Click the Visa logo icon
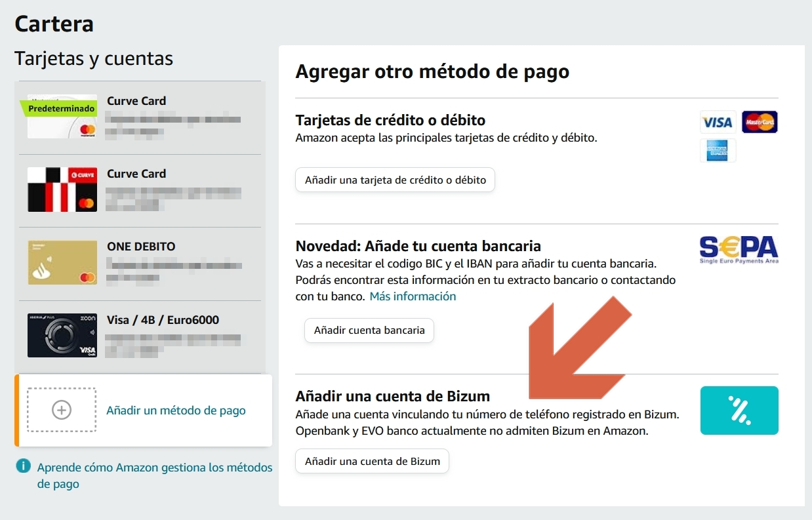 point(718,123)
